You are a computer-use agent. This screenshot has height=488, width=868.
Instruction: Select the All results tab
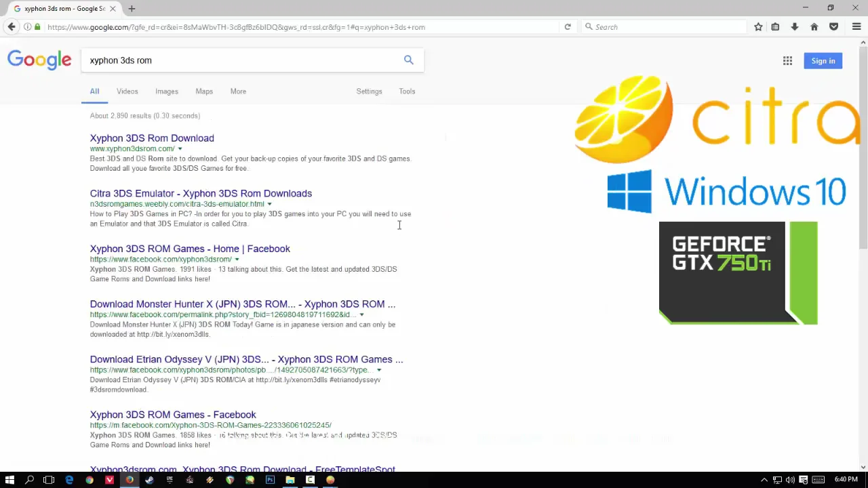click(94, 91)
